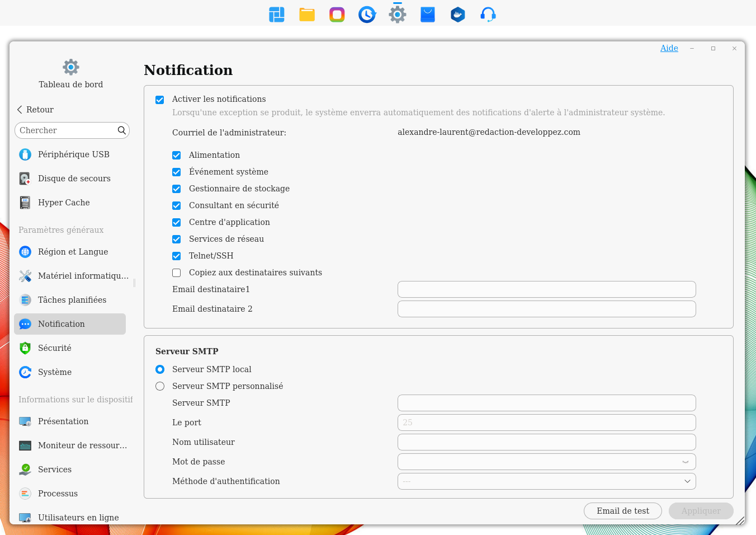Select Hyper Cache in sidebar
The image size is (756, 535).
click(x=64, y=203)
